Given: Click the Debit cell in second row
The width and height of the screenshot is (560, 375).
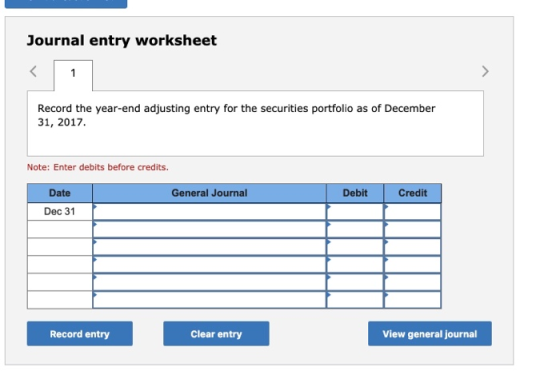Looking at the screenshot, I should (x=355, y=229).
